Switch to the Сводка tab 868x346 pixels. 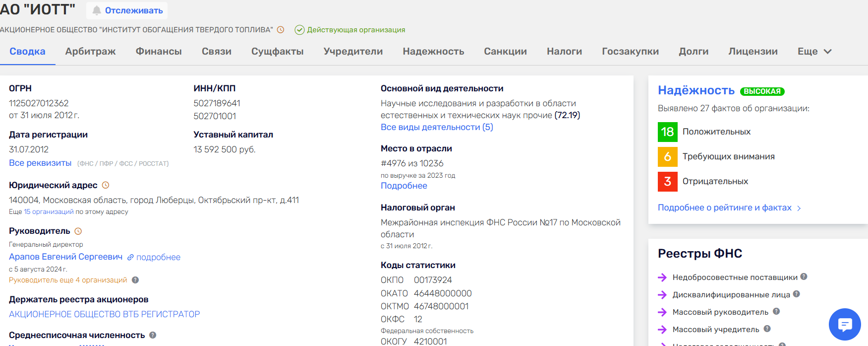pyautogui.click(x=27, y=52)
